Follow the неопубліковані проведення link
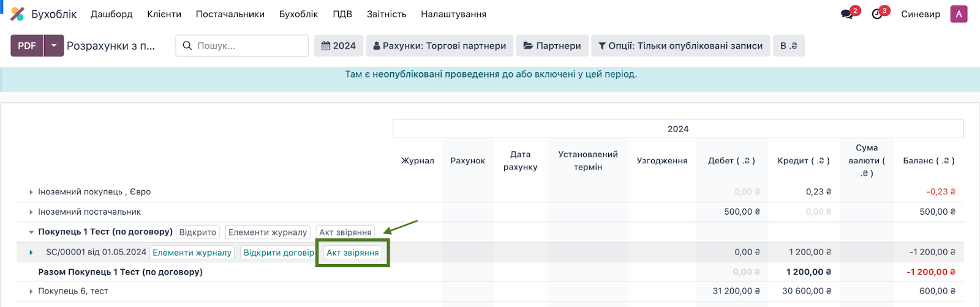The width and height of the screenshot is (980, 307). [x=436, y=74]
